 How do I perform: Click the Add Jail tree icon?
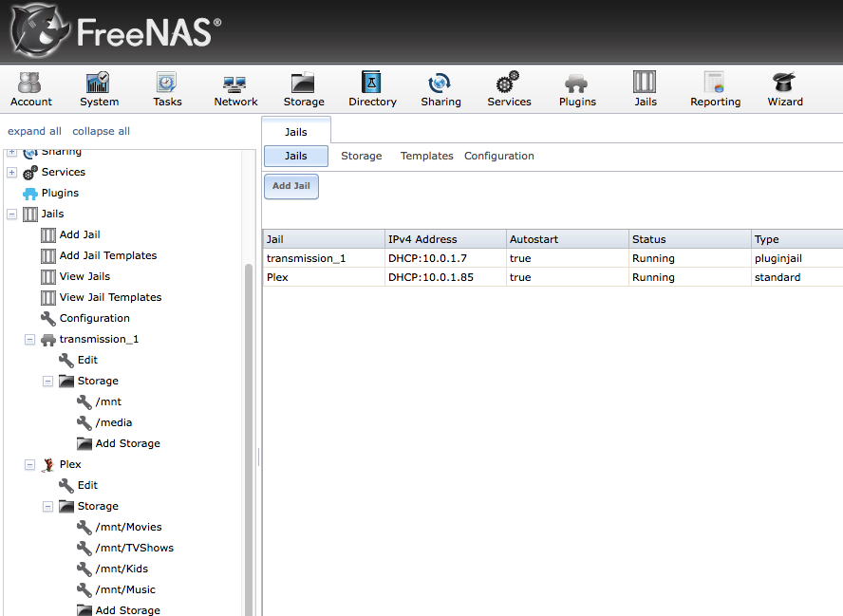coord(48,235)
